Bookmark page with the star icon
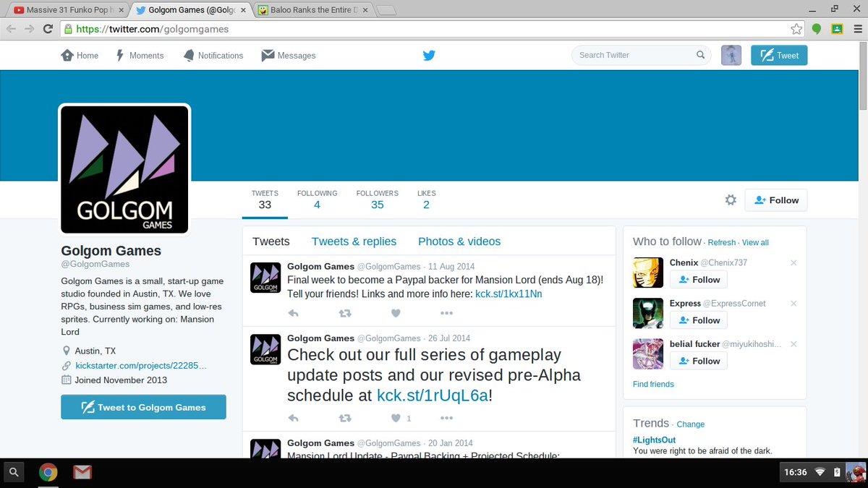 [796, 29]
